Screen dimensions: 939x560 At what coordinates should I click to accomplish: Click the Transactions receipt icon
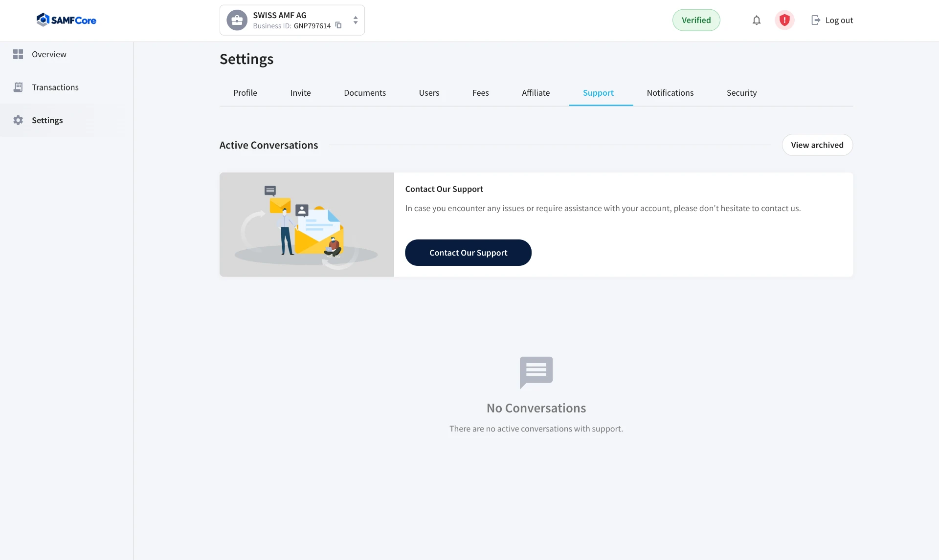tap(18, 87)
